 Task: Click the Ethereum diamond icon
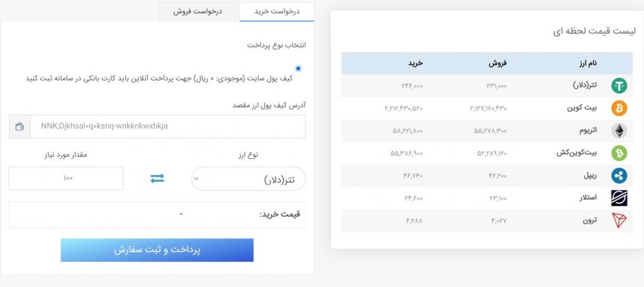(619, 131)
